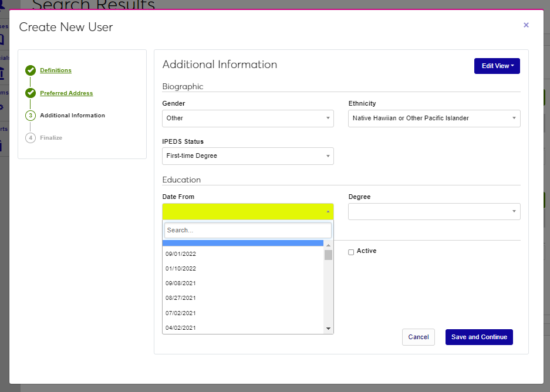The width and height of the screenshot is (550, 392).
Task: Select 09/01/2022 from the date list
Action: [181, 254]
